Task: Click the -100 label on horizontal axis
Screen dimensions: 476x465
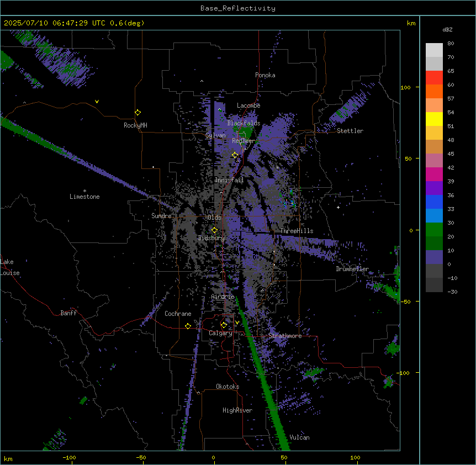Action: pos(69,457)
